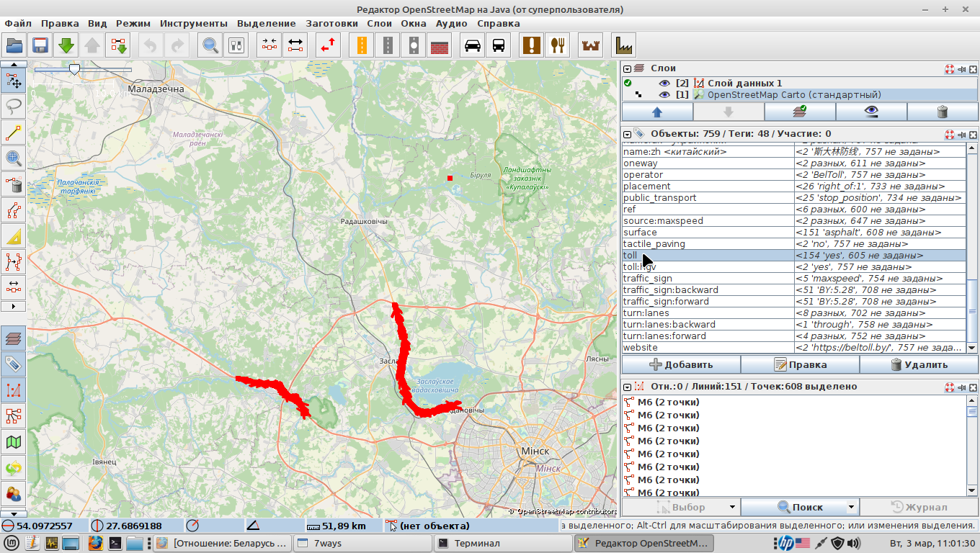This screenshot has width=980, height=553.
Task: Click the red brick wall preset icon
Action: (x=440, y=45)
